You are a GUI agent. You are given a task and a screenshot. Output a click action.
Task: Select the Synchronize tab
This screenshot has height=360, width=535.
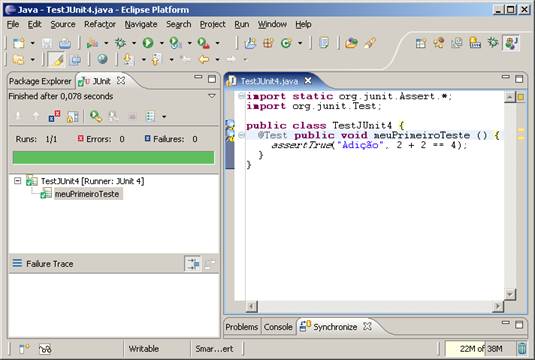(335, 327)
